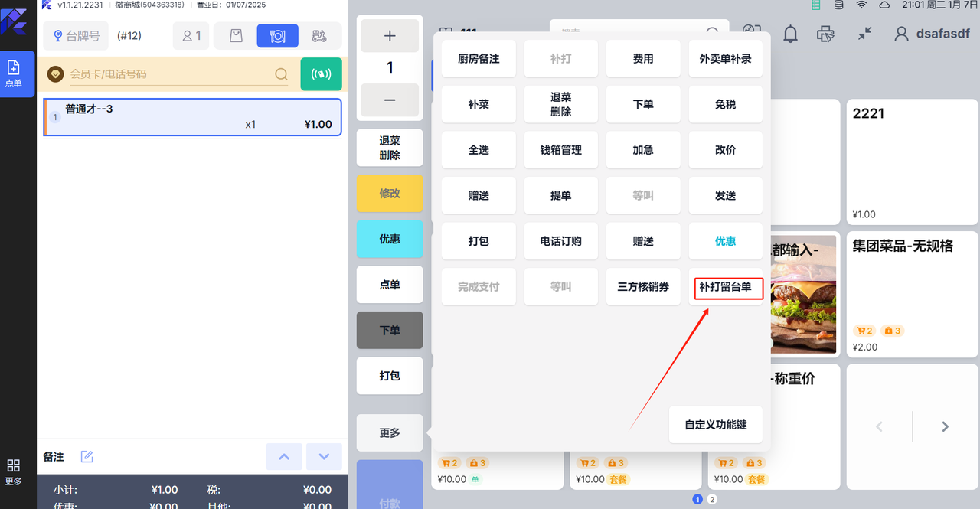Click the member card search magnifier icon
This screenshot has height=509, width=980.
click(281, 74)
